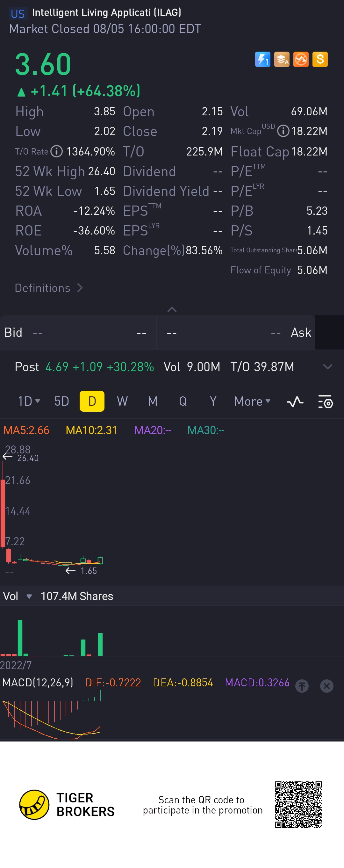The height and width of the screenshot is (868, 344).
Task: Open the Definitions link
Action: (x=48, y=288)
